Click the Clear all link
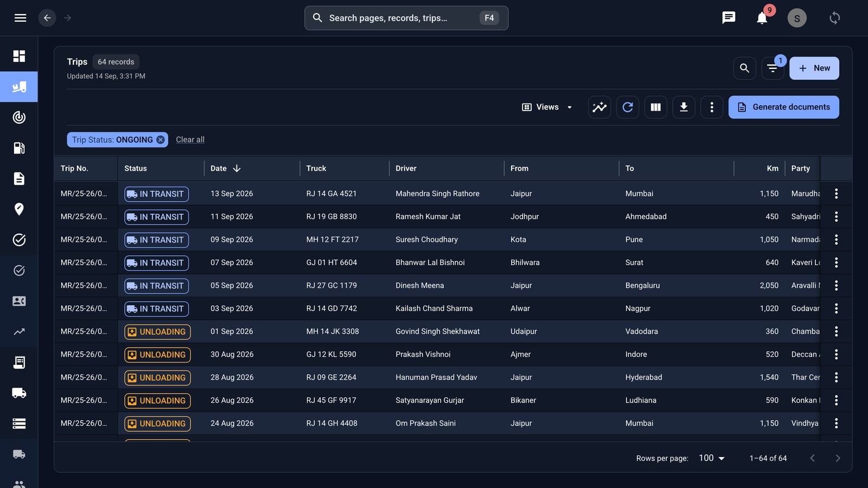 click(x=190, y=140)
